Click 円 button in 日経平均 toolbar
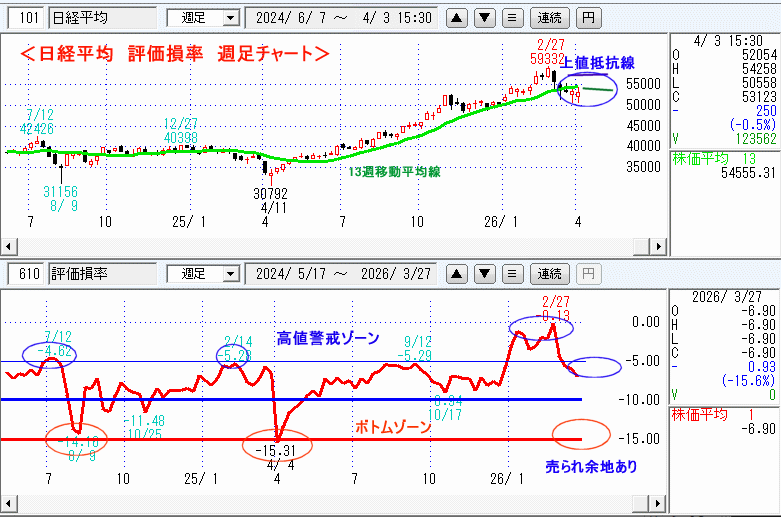 pyautogui.click(x=588, y=18)
